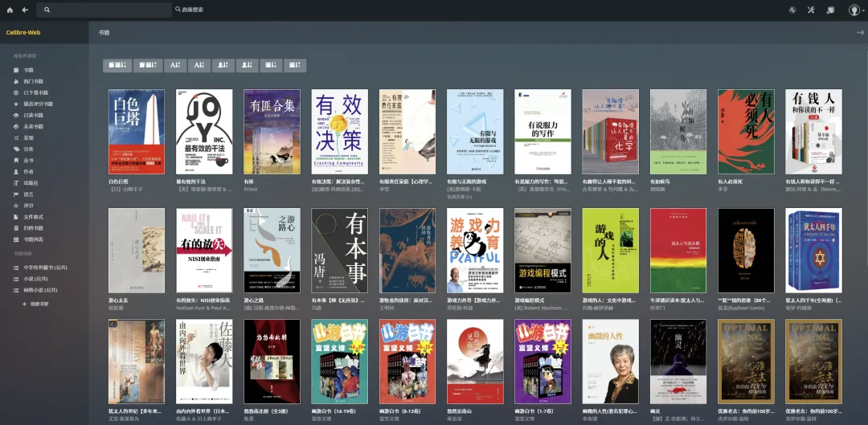Open the 有效决策 book cover

(x=340, y=132)
